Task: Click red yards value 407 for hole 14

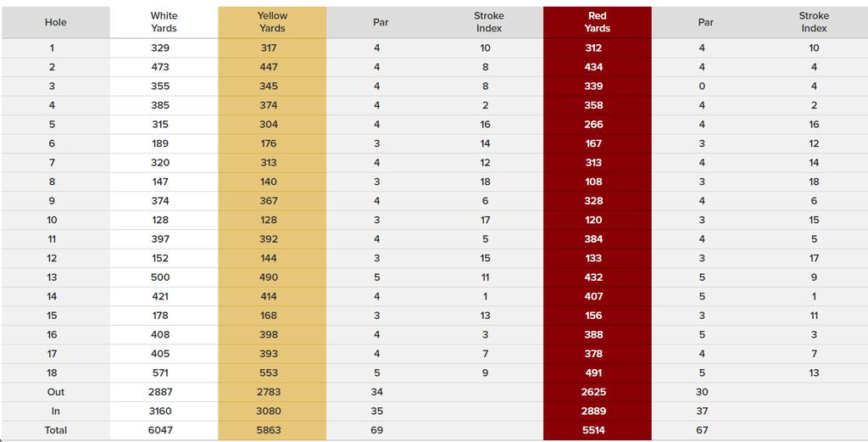Action: click(x=593, y=296)
